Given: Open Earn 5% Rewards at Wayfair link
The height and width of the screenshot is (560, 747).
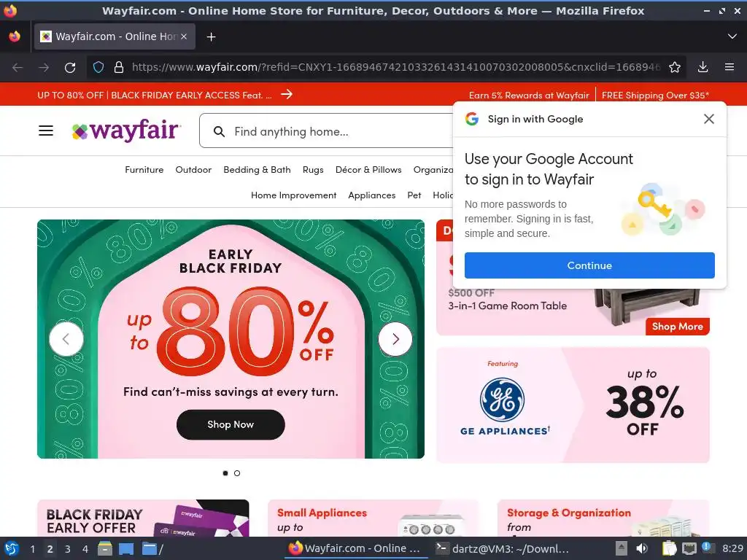Looking at the screenshot, I should (x=529, y=96).
